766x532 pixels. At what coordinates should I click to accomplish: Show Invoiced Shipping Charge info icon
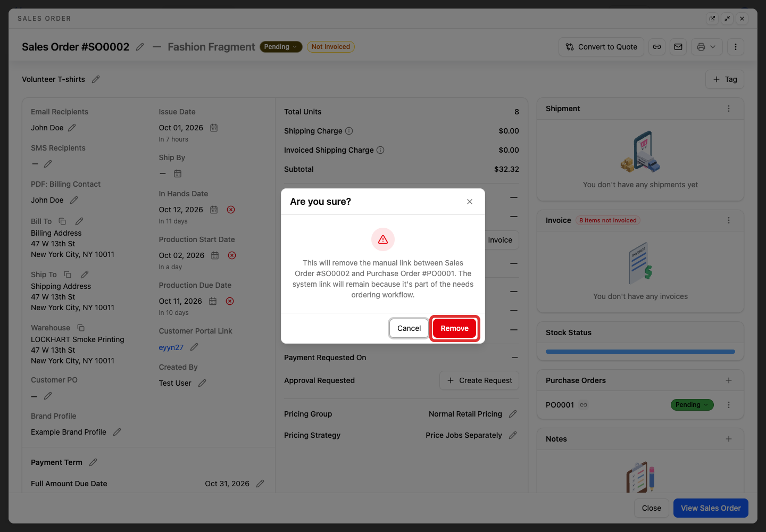(380, 150)
